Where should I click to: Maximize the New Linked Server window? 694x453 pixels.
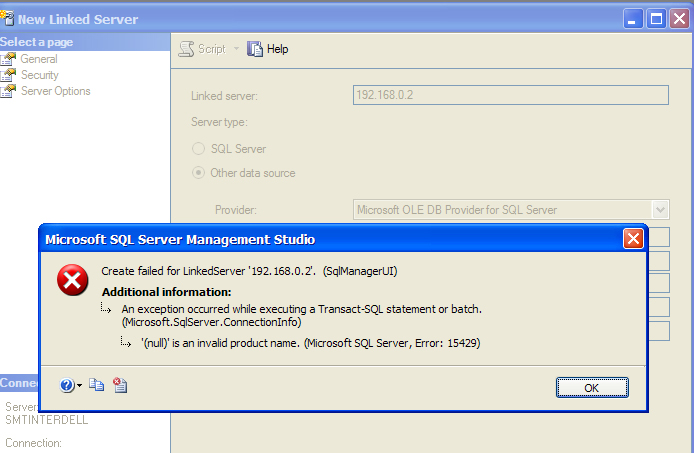click(x=656, y=19)
